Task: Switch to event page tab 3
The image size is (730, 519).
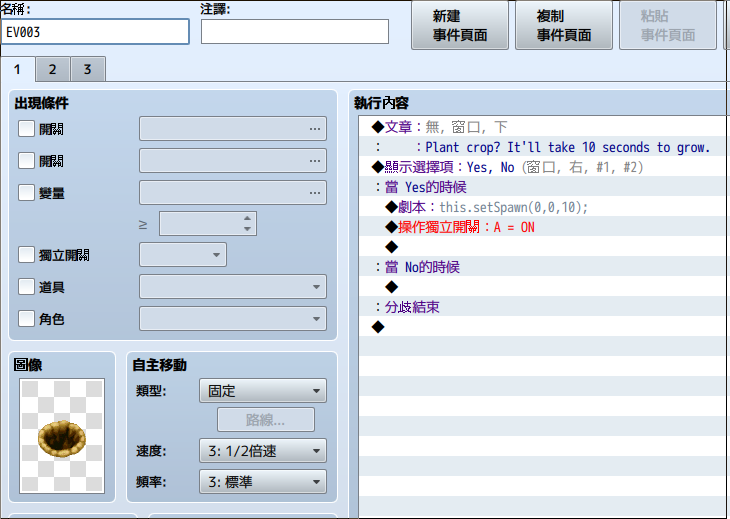Action: point(88,69)
